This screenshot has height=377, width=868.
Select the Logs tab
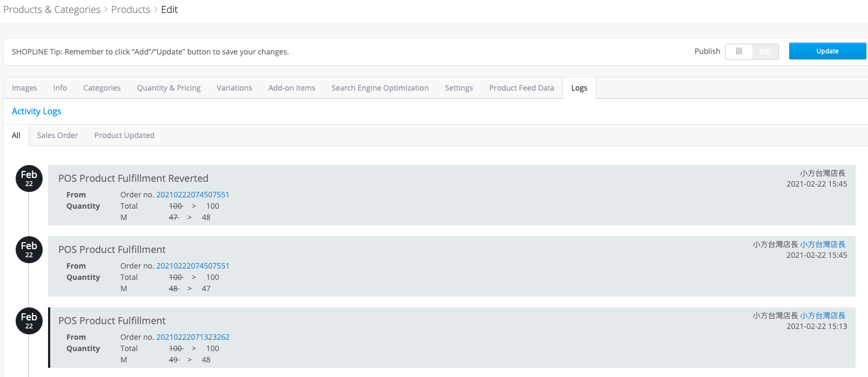click(x=579, y=88)
